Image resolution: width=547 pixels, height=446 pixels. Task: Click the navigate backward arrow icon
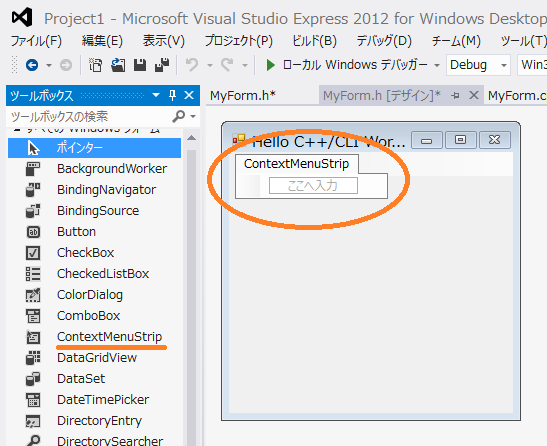pos(32,65)
